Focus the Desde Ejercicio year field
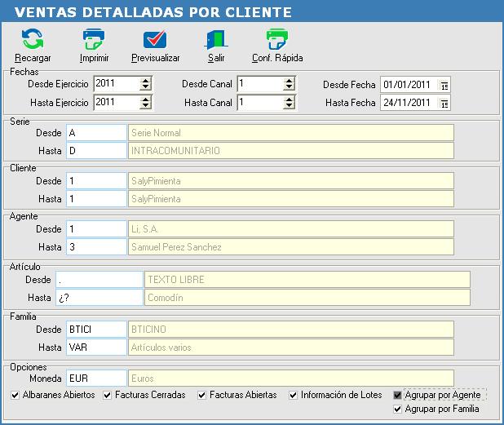Image resolution: width=504 pixels, height=425 pixels. click(117, 84)
